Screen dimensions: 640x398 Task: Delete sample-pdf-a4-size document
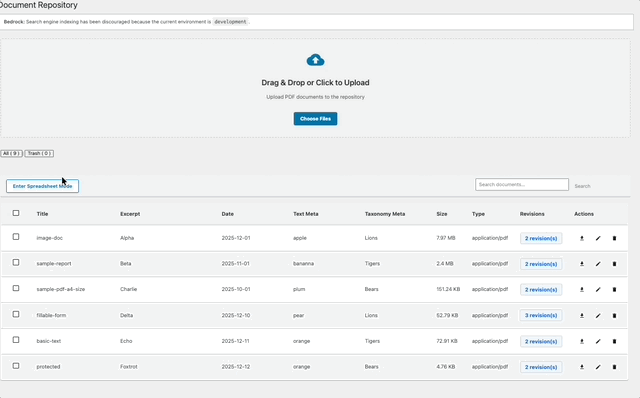point(614,290)
